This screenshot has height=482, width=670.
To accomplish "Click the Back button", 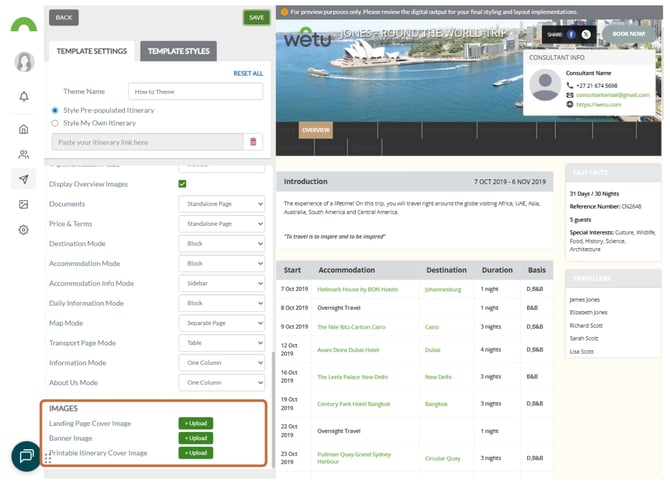I will (x=64, y=18).
